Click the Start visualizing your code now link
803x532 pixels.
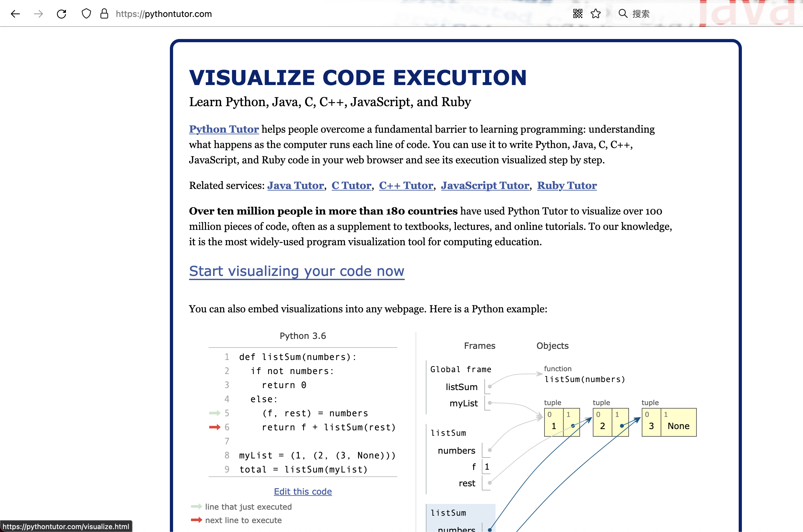(297, 271)
